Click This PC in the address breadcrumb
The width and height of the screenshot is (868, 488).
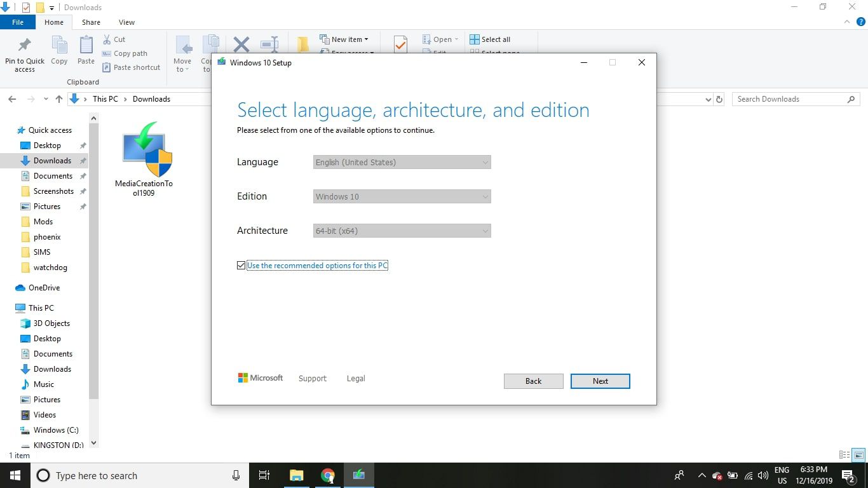point(105,99)
